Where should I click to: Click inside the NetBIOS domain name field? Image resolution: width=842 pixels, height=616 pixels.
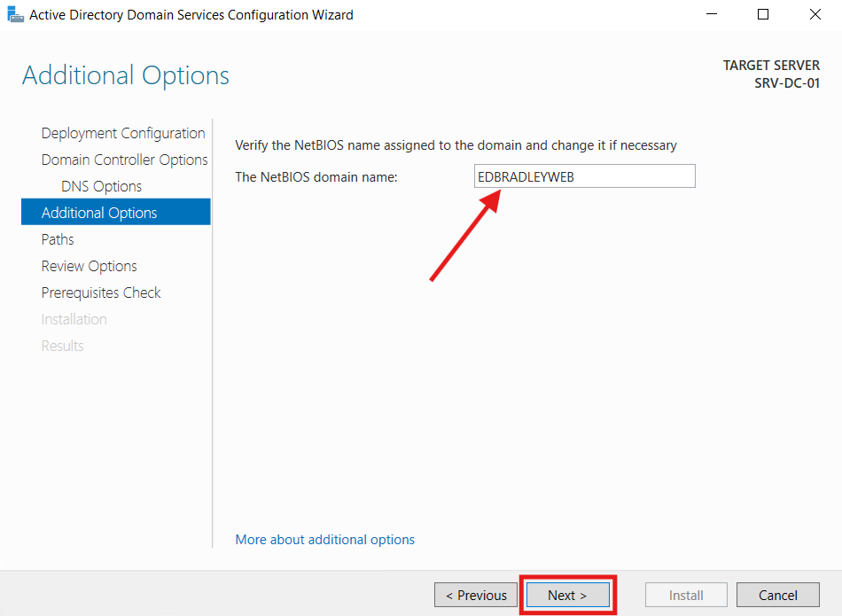point(584,175)
